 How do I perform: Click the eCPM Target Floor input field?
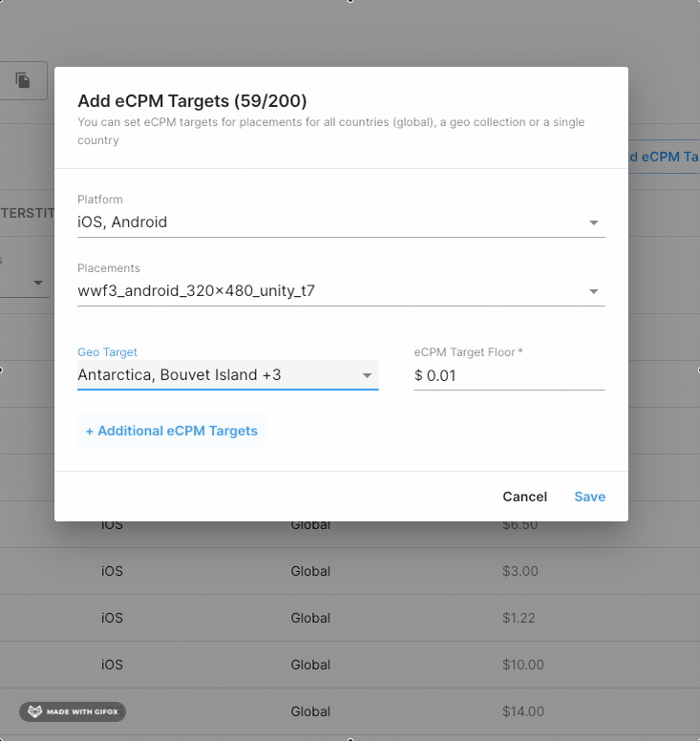509,375
